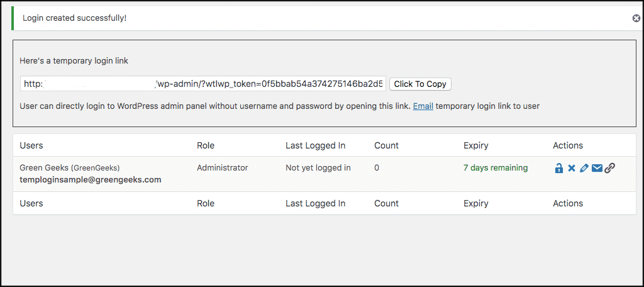Click the padlock icon to disable the login
The height and width of the screenshot is (287, 644).
[558, 168]
